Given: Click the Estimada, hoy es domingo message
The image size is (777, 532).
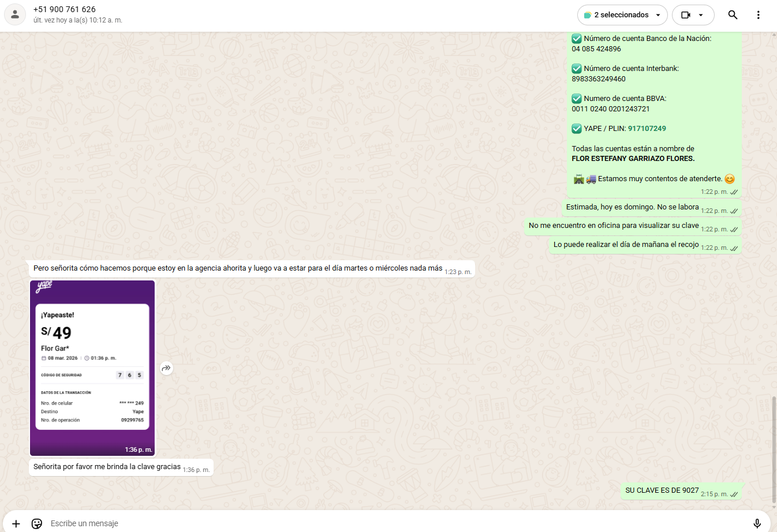Looking at the screenshot, I should [x=632, y=207].
